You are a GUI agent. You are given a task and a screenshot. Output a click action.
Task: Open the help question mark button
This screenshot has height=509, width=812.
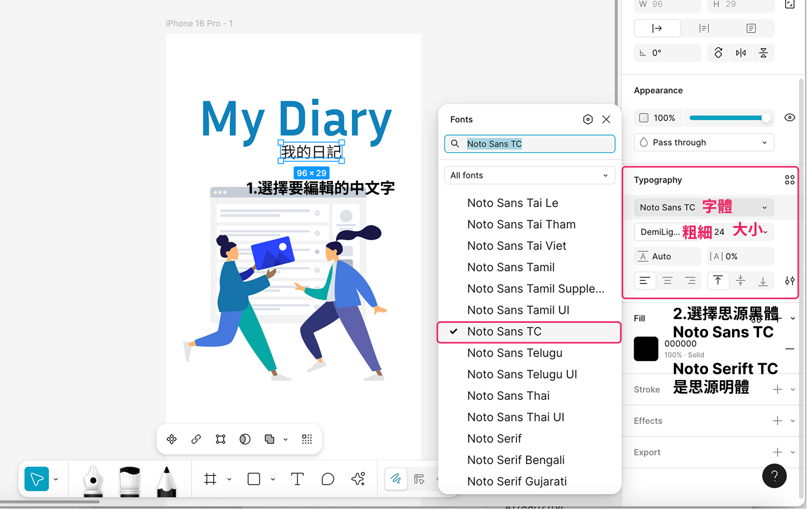[x=774, y=476]
